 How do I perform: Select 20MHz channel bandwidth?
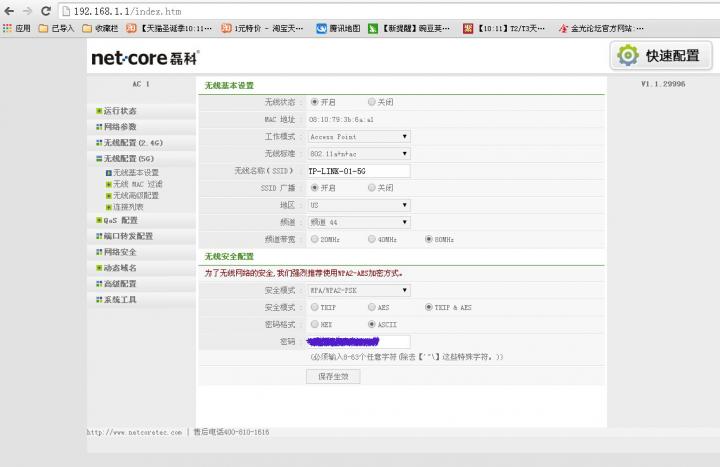(315, 239)
